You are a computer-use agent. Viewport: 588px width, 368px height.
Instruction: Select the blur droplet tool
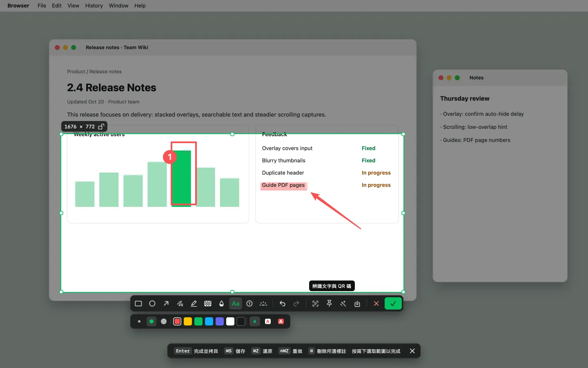(x=222, y=304)
